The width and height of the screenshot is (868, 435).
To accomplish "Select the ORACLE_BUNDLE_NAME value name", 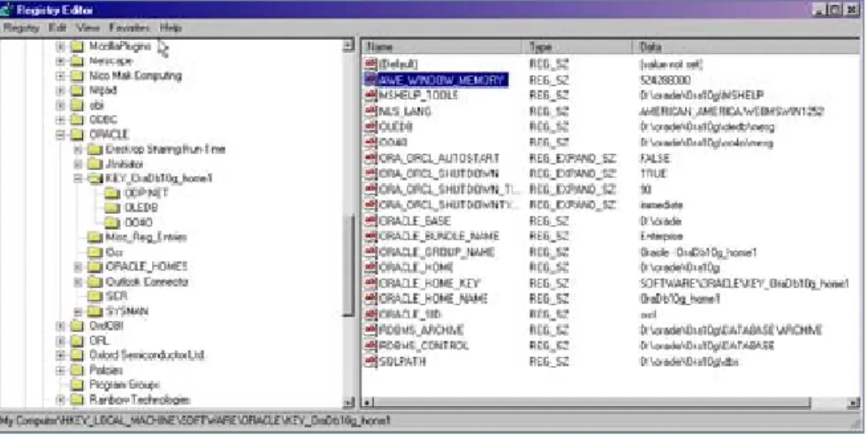I will (439, 236).
